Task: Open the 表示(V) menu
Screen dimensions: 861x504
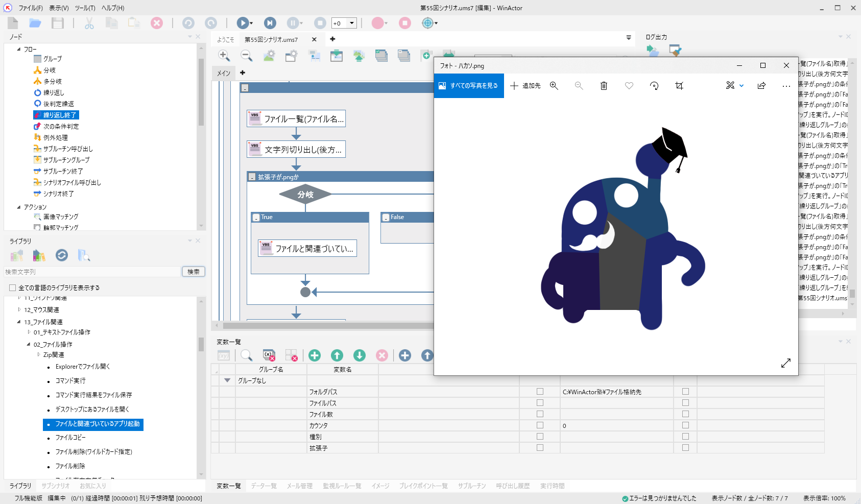Action: (59, 8)
